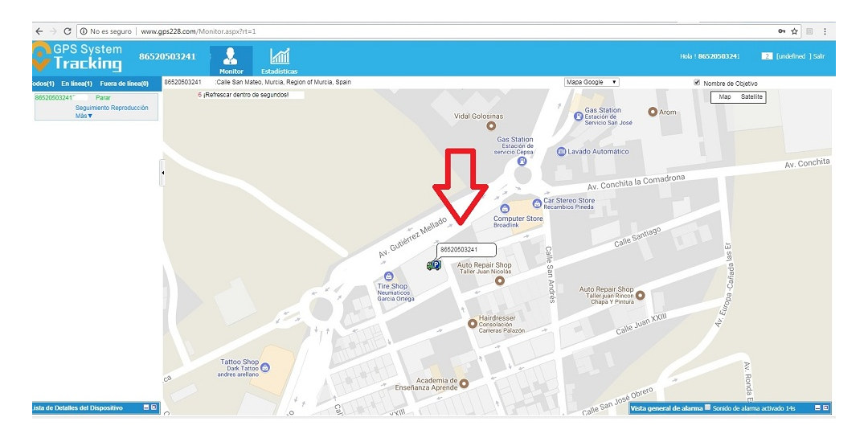Screen dimensions: 868x442
Task: Click the 'Refrescar dentro de segundos' message
Action: (x=246, y=95)
